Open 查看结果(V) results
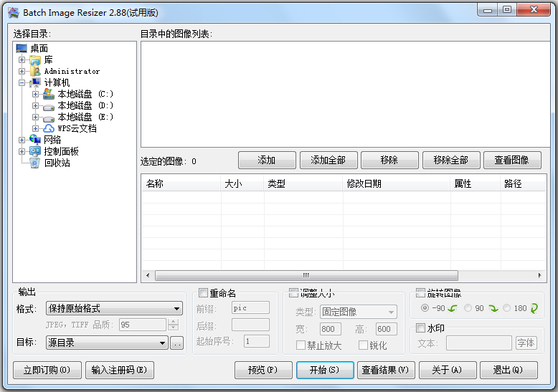The height and width of the screenshot is (392, 558). point(386,371)
